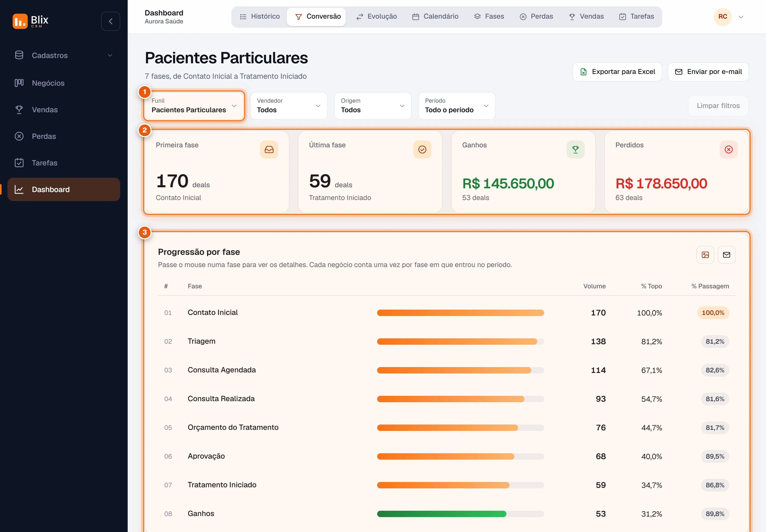Open the Funil Pacientes Particulares dropdown

click(194, 106)
